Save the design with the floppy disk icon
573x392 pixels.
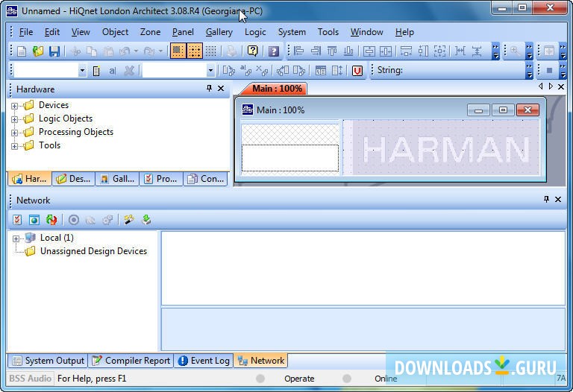tap(54, 51)
